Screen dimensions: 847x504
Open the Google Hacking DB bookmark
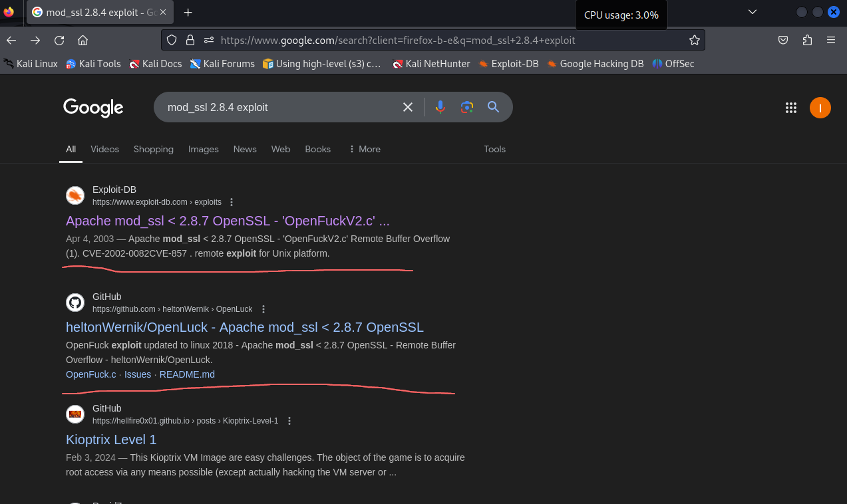pyautogui.click(x=595, y=64)
